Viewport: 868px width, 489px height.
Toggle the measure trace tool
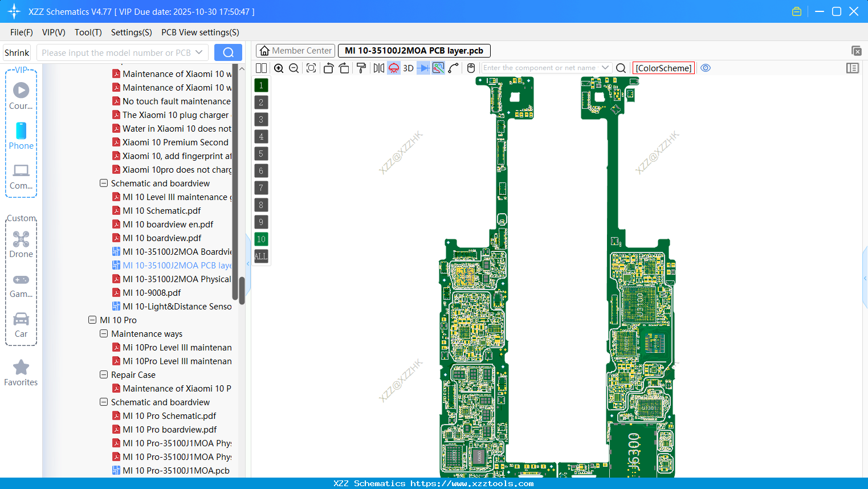[x=438, y=68]
